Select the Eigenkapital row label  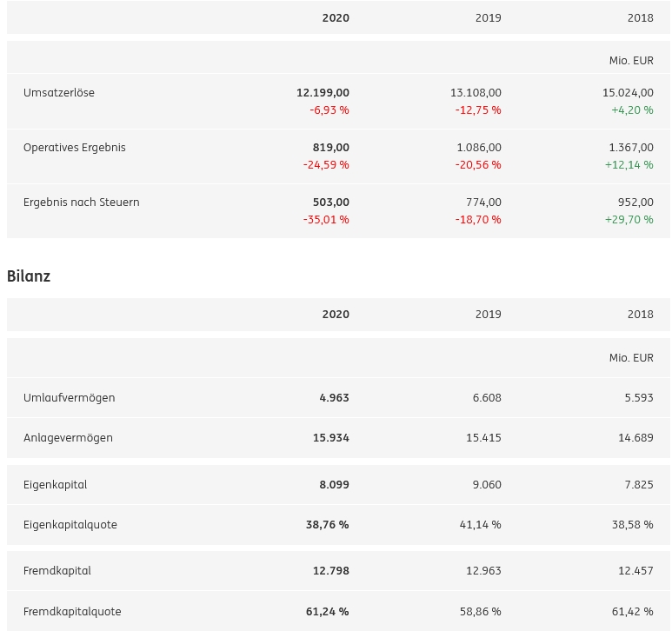pyautogui.click(x=56, y=485)
